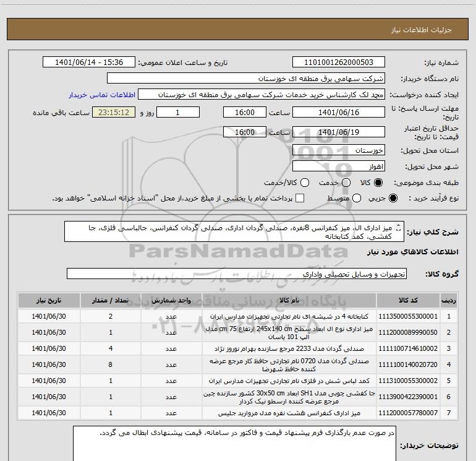Screen dimensions: 476x461
Task: Click the کد کالا column header
Action: click(x=407, y=300)
